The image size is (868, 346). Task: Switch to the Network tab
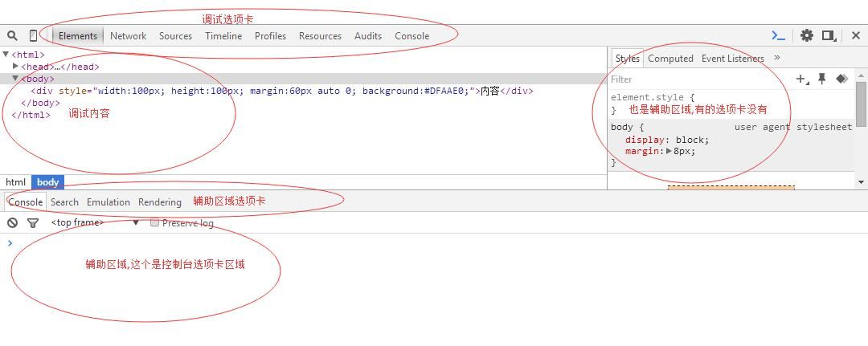coord(128,35)
